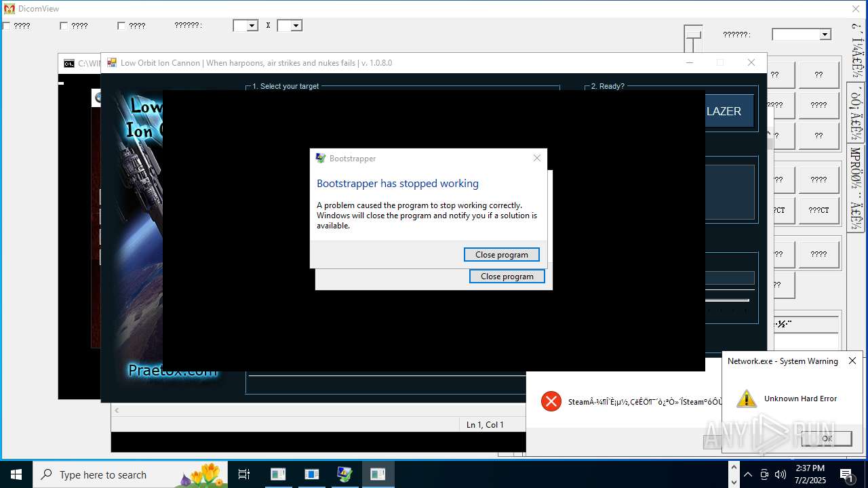868x488 pixels.
Task: Click 'Unknown Hard Error' message text
Action: click(800, 399)
